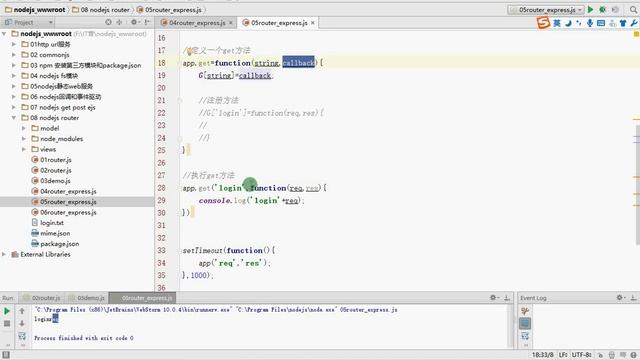
Task: Toggle soft-wrap icon in Run panel
Action: click(22, 336)
